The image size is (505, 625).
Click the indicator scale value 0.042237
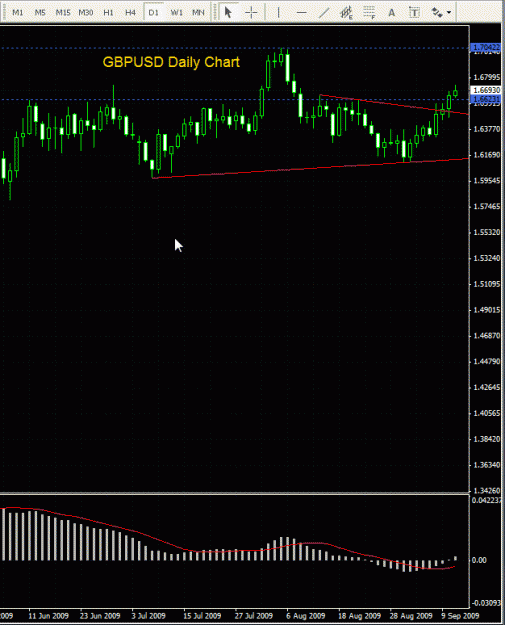pyautogui.click(x=486, y=500)
